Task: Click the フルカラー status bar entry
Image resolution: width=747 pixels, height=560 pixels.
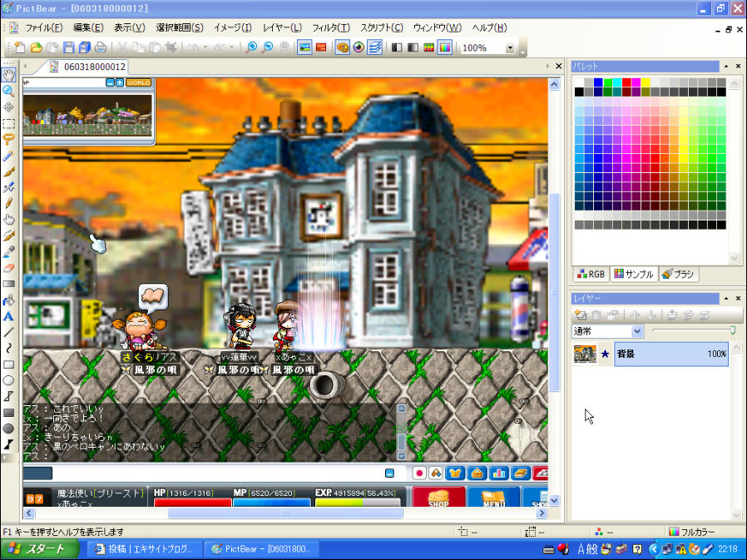Action: [692, 532]
